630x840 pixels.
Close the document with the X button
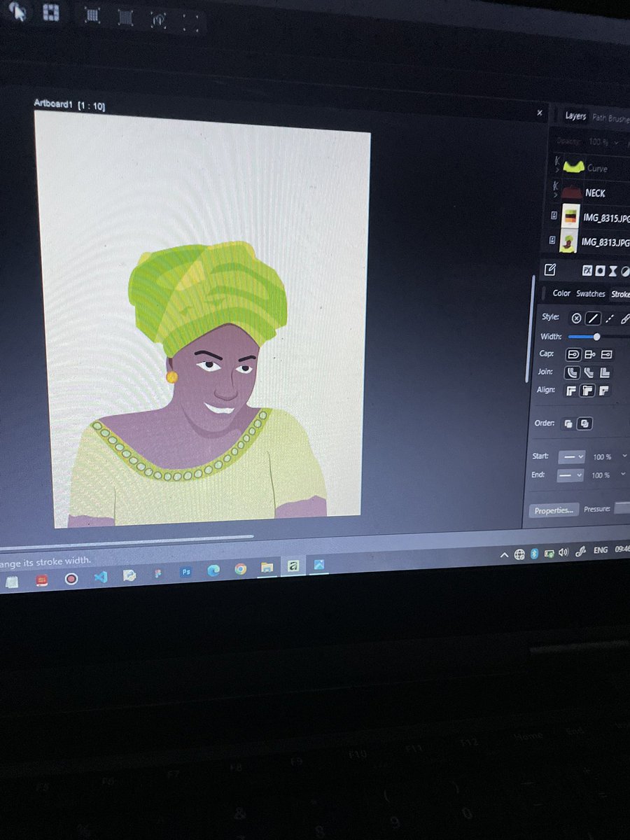point(539,113)
